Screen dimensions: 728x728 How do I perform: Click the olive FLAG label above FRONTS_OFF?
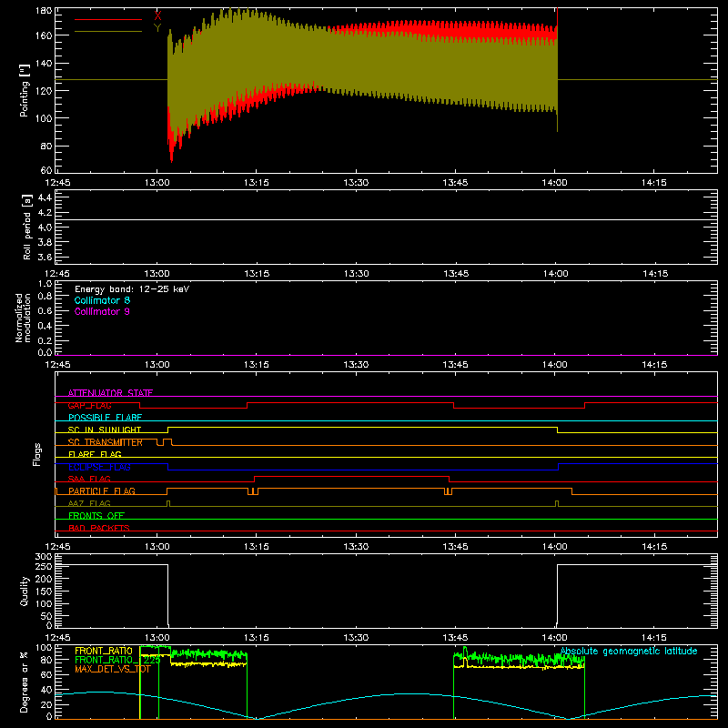pos(89,503)
